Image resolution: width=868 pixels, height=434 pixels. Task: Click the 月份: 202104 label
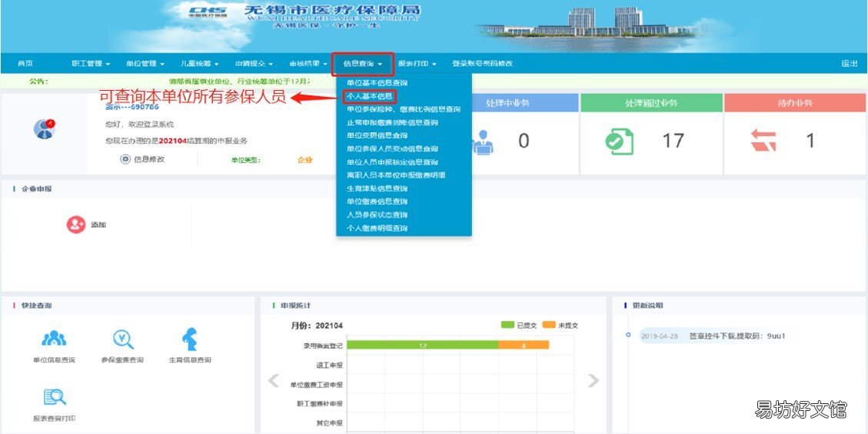[x=317, y=325]
